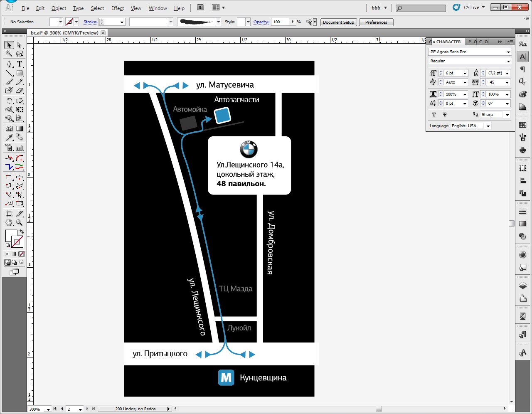The width and height of the screenshot is (532, 414).
Task: Open the Paragraph panel from the dock
Action: pyautogui.click(x=523, y=69)
